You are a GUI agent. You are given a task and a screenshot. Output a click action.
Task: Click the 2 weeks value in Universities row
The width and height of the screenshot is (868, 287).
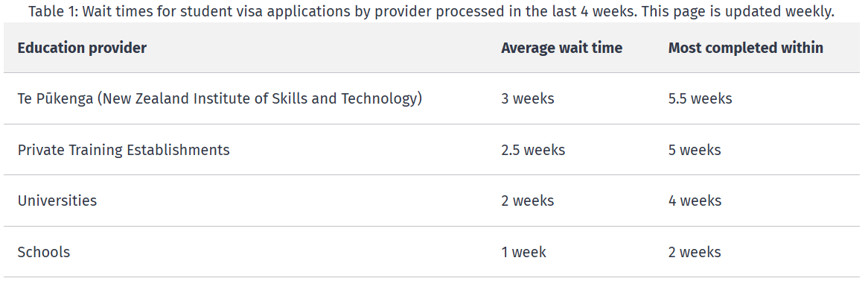click(528, 201)
